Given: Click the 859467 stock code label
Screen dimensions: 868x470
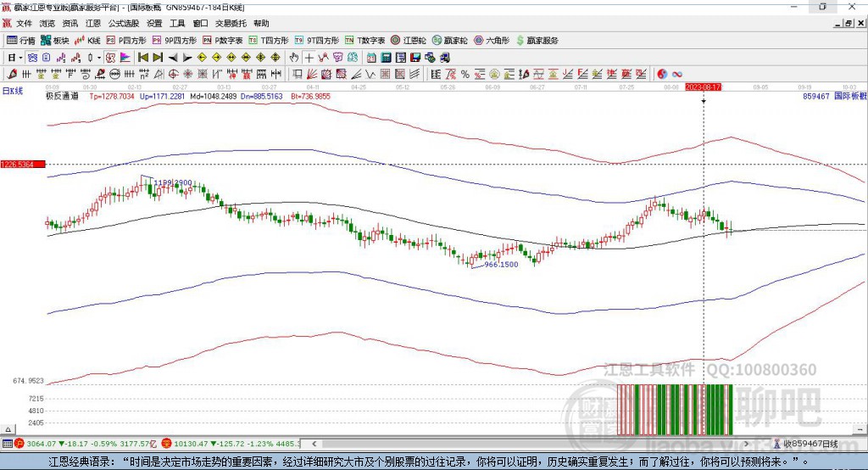Looking at the screenshot, I should coord(816,97).
